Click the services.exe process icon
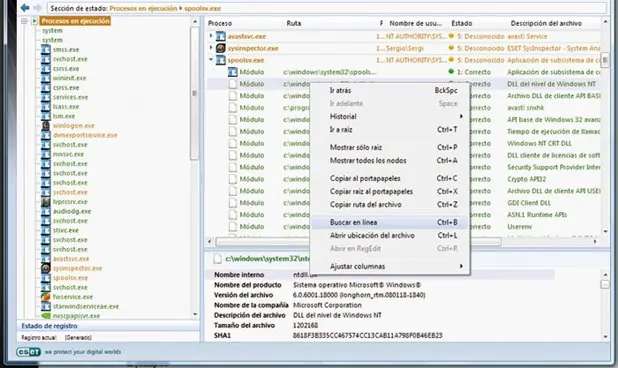Screen dimensions: 618x368 point(46,97)
